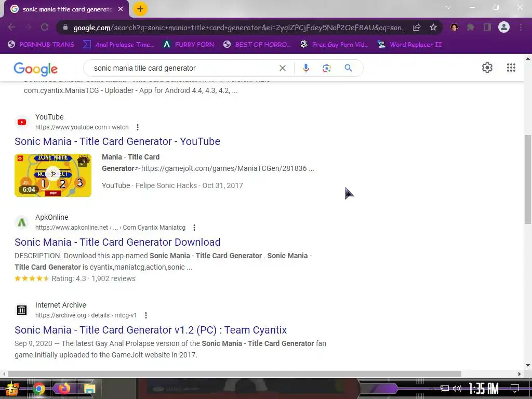Click the vertical page scrollbar thumb
The width and height of the screenshot is (532, 399).
tap(528, 179)
